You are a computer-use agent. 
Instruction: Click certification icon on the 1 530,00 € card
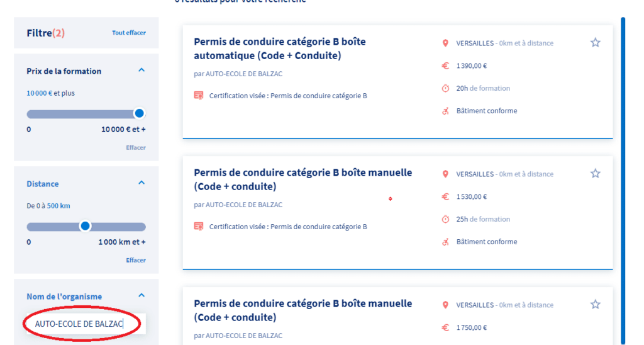(198, 226)
